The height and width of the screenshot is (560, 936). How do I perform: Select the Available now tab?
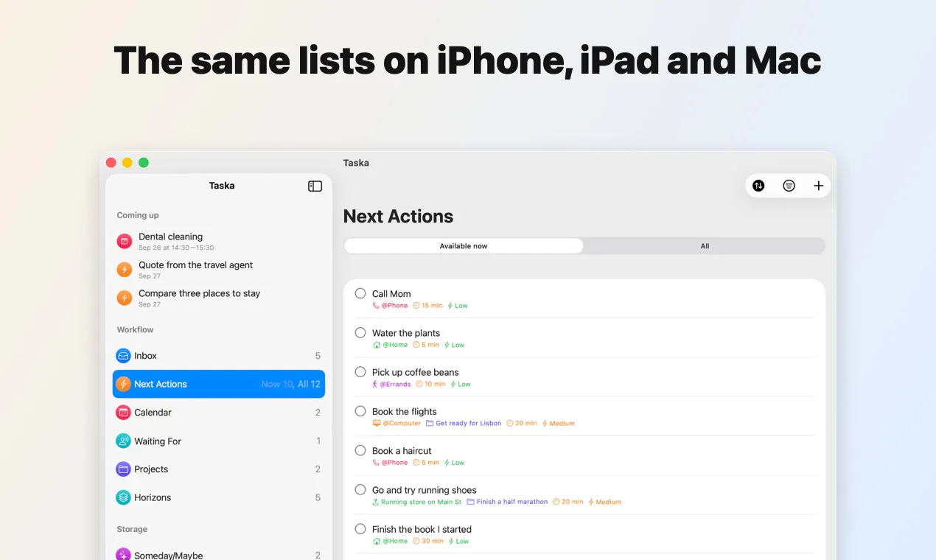464,246
